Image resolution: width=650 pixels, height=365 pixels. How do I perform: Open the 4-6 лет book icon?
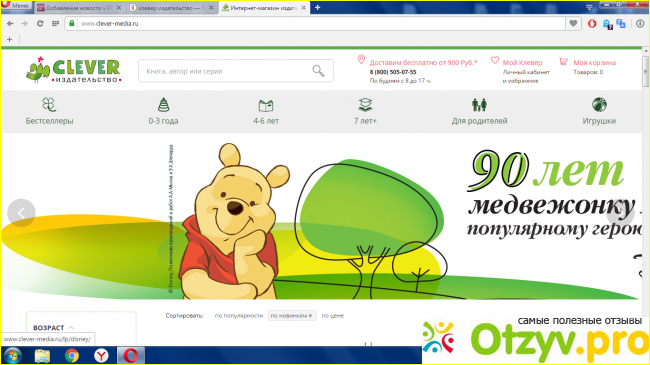tap(266, 105)
